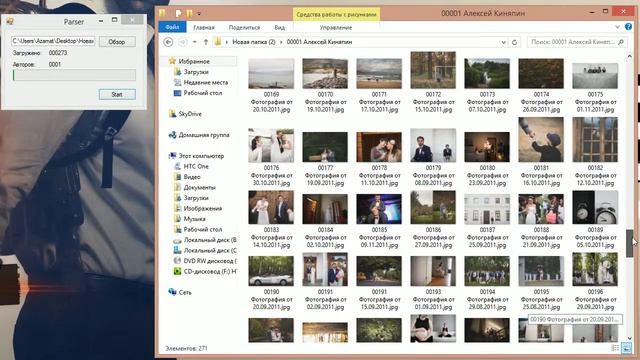Image resolution: width=640 pixels, height=360 pixels.
Task: Open the recent locations dropdown arrow
Action: point(195,42)
